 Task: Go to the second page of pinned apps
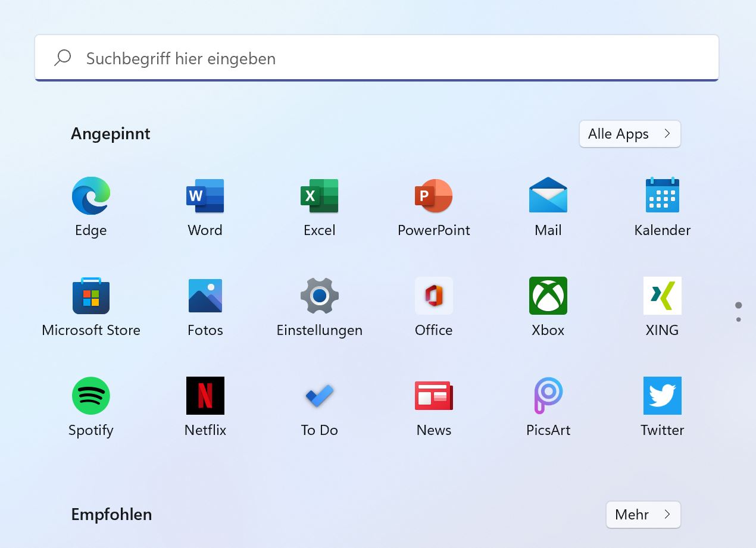[739, 320]
